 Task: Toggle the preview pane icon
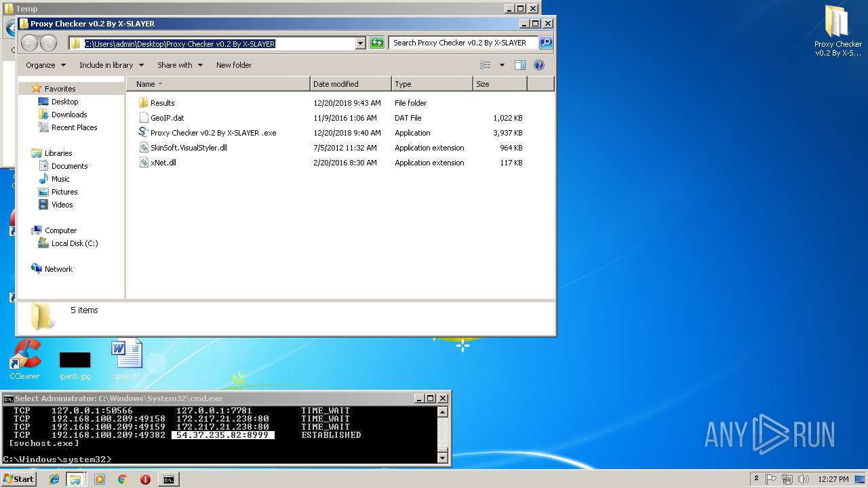pyautogui.click(x=520, y=65)
